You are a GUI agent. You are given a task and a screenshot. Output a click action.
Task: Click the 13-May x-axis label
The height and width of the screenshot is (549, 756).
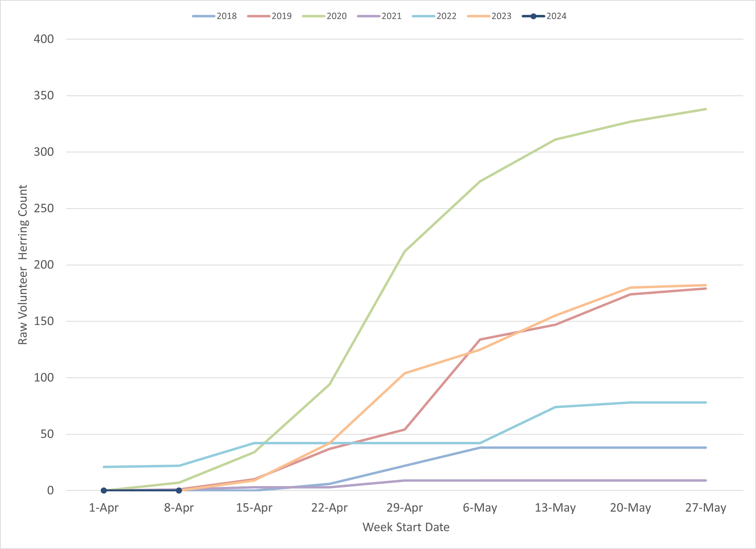coord(555,508)
